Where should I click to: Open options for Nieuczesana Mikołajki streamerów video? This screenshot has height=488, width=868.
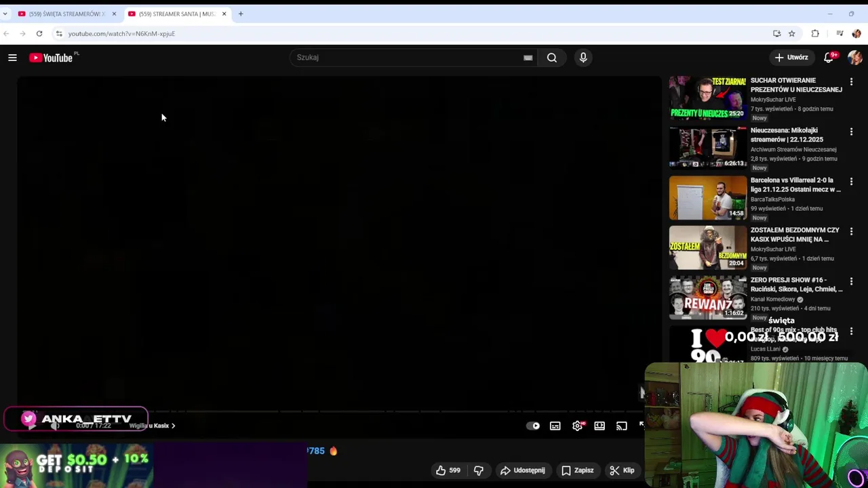pos(851,131)
